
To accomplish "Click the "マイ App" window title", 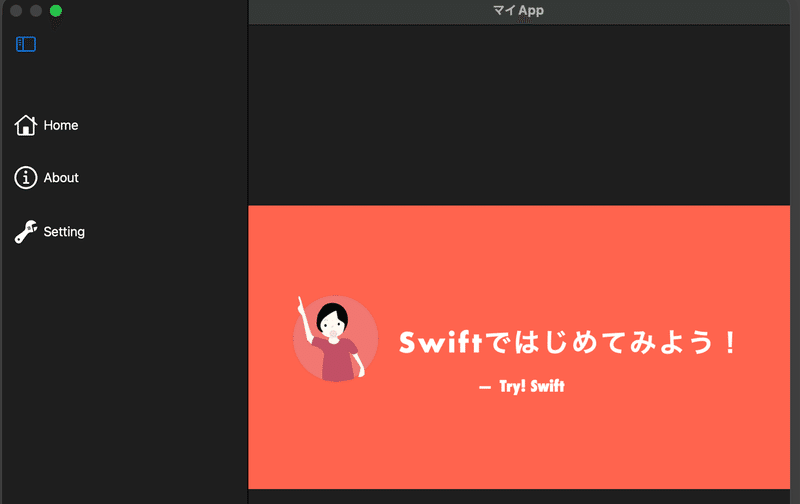I will [x=518, y=11].
